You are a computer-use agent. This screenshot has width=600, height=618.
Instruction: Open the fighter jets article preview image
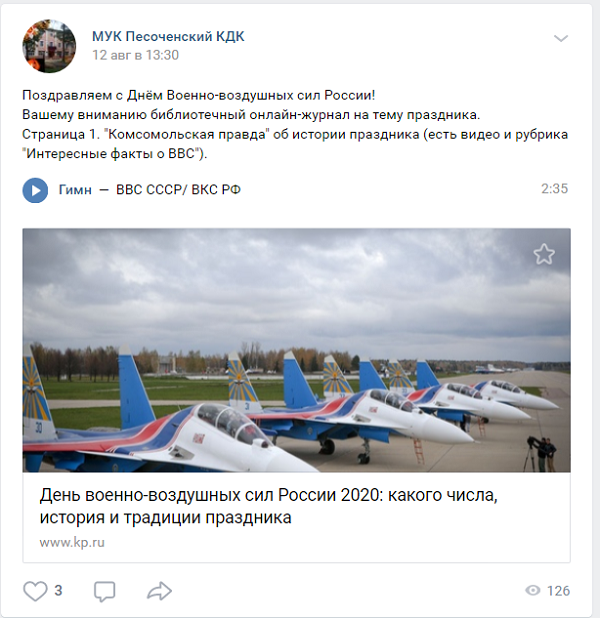click(x=296, y=350)
